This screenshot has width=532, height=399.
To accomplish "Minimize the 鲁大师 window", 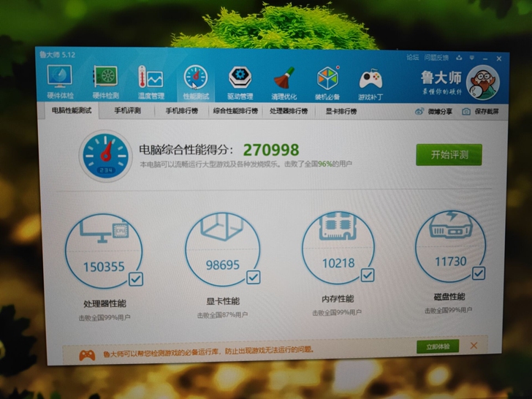I will point(485,58).
